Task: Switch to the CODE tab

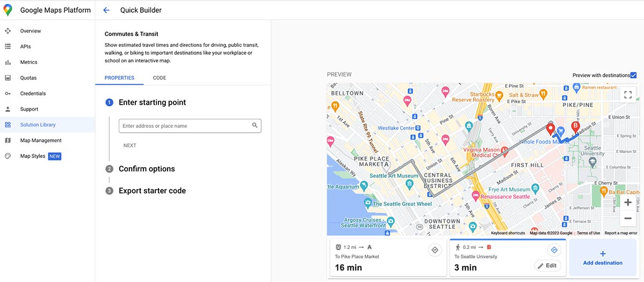Action: (160, 77)
